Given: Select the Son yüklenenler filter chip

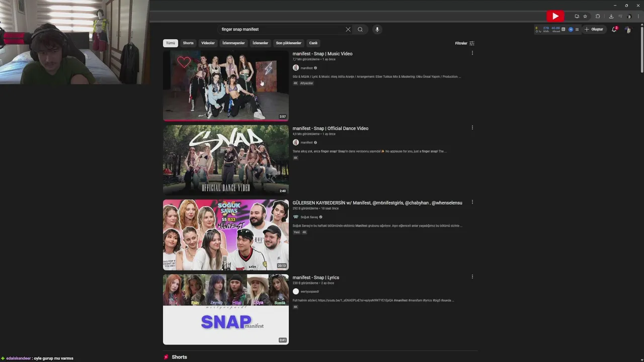Looking at the screenshot, I should [288, 43].
